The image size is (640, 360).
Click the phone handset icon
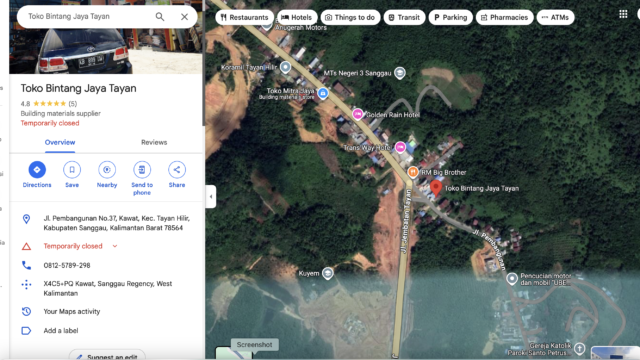coord(27,265)
